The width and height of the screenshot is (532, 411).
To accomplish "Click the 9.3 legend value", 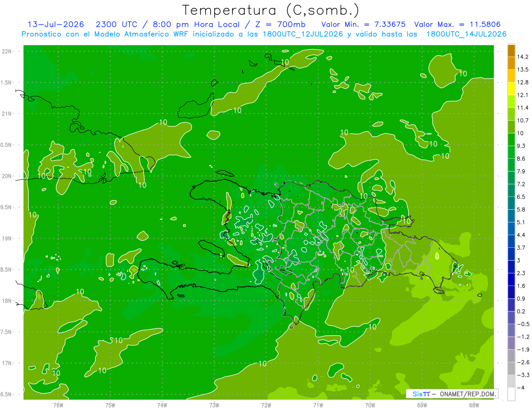I will pyautogui.click(x=521, y=146).
